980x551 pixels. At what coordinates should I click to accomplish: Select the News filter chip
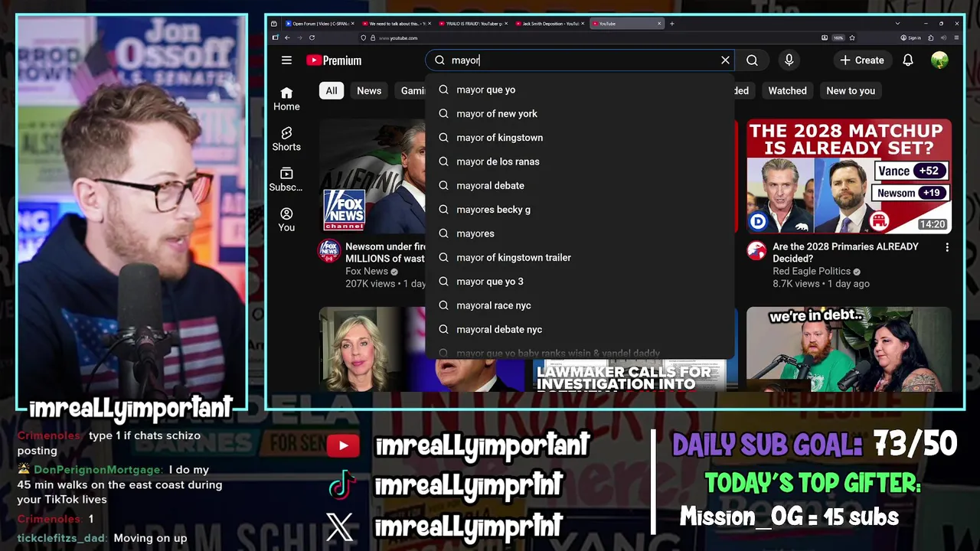[368, 90]
